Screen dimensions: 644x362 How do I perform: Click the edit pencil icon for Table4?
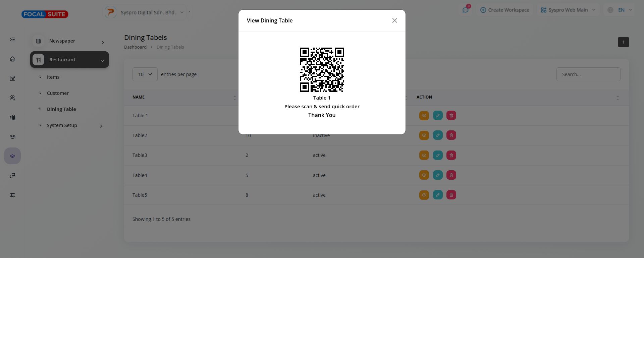(x=438, y=175)
